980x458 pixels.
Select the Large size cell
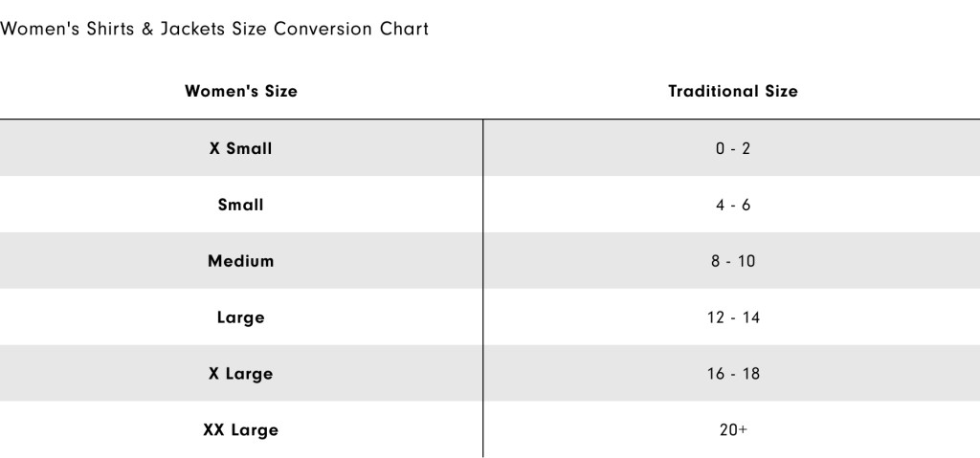[241, 317]
